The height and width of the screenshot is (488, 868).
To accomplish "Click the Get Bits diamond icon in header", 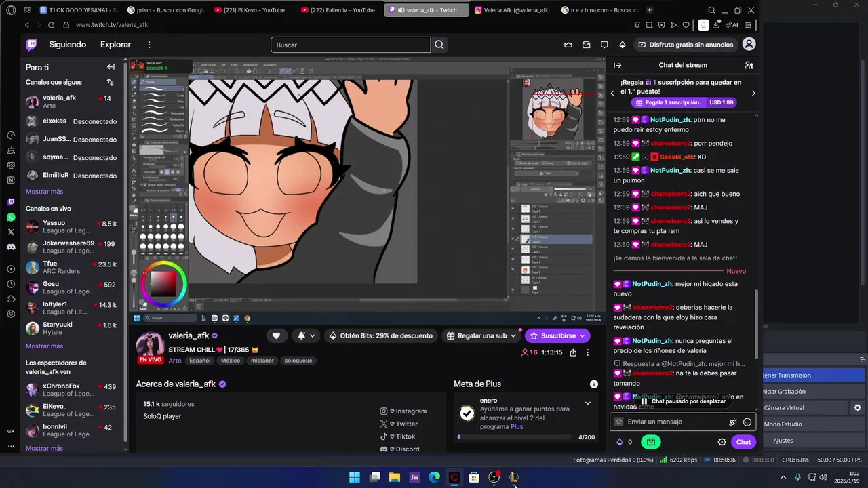I will point(623,45).
